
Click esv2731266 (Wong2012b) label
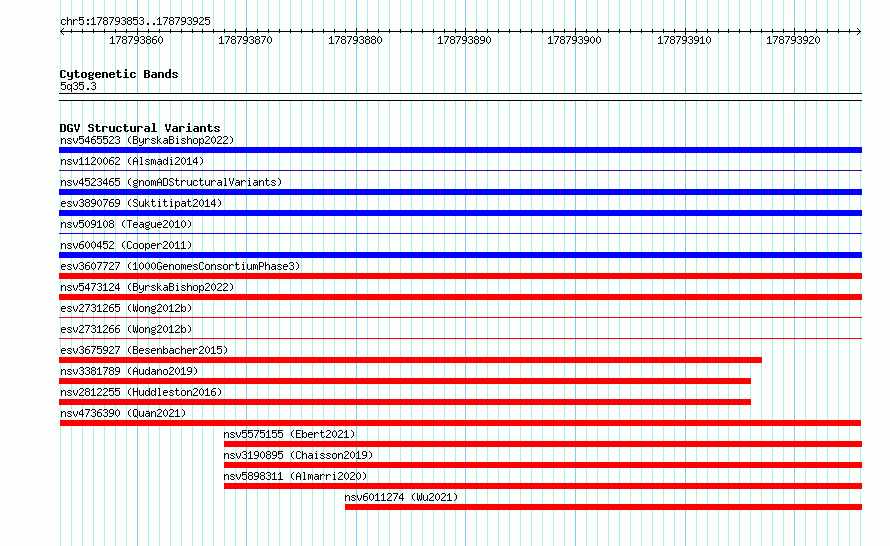126,329
